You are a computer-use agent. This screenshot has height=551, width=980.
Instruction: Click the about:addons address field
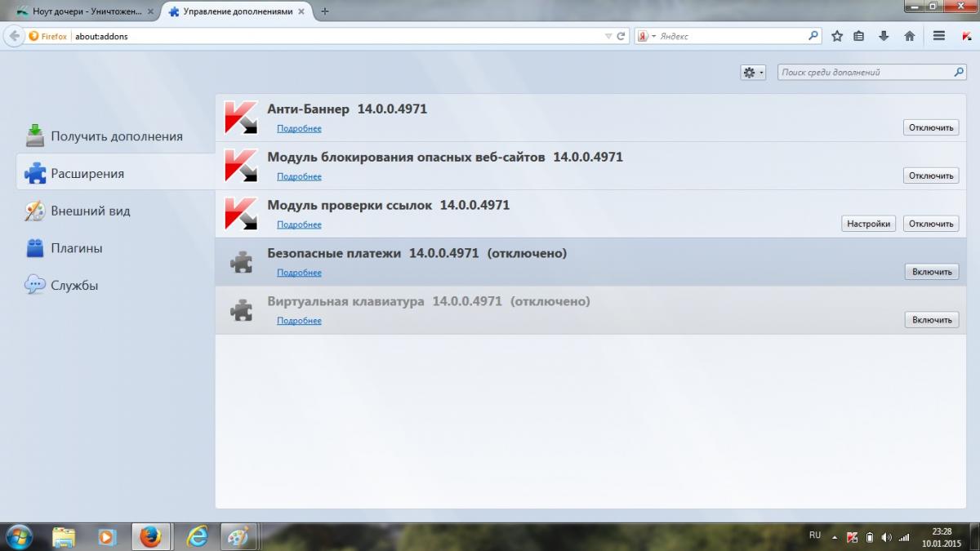[x=335, y=36]
